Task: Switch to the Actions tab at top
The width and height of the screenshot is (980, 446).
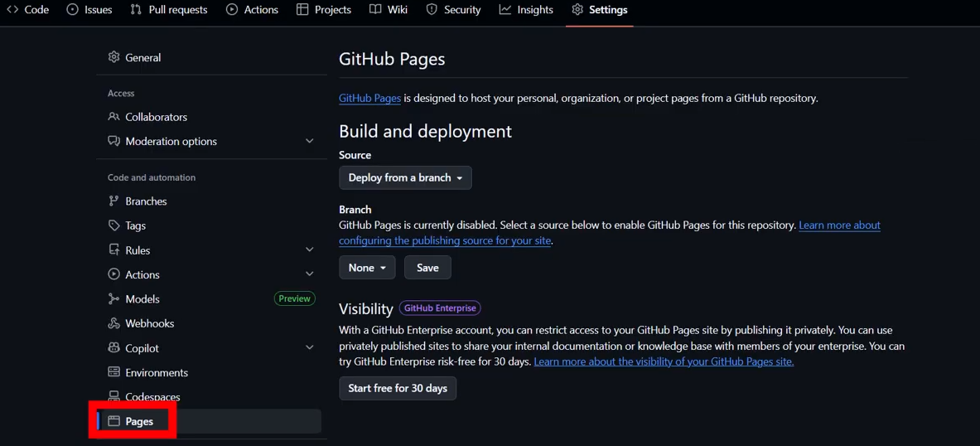Action: (x=252, y=10)
